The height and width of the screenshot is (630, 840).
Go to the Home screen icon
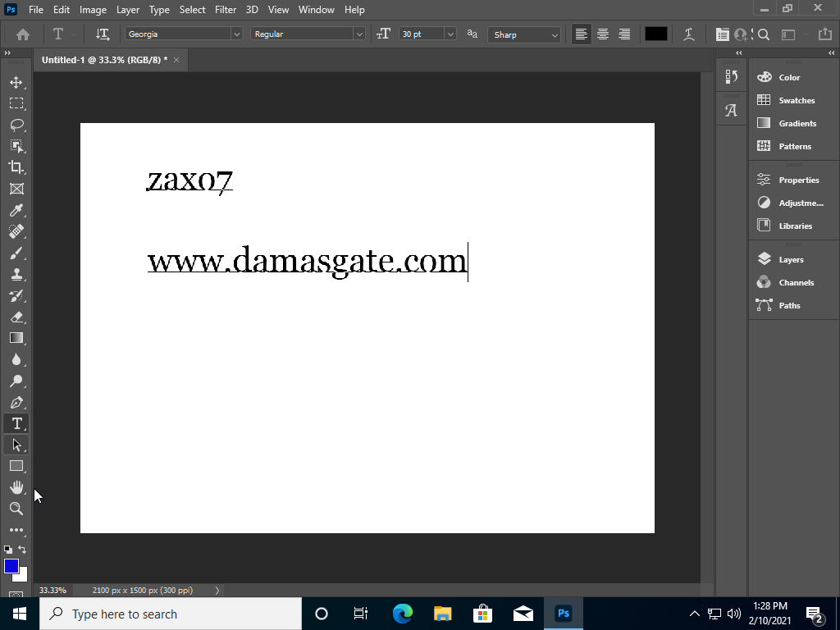[22, 34]
